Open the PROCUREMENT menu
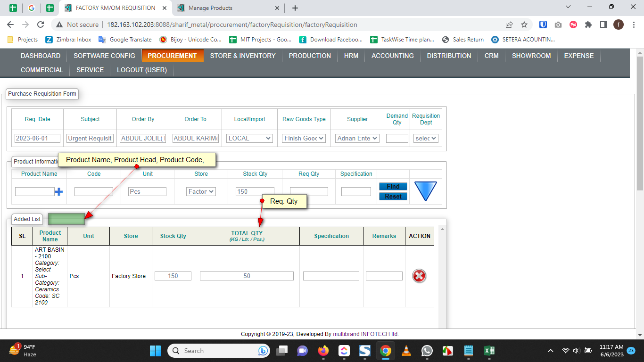 (172, 56)
